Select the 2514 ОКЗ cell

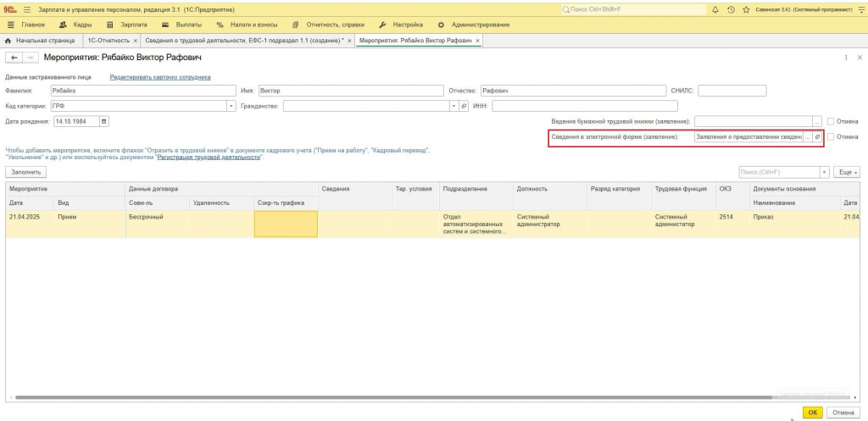pyautogui.click(x=732, y=224)
